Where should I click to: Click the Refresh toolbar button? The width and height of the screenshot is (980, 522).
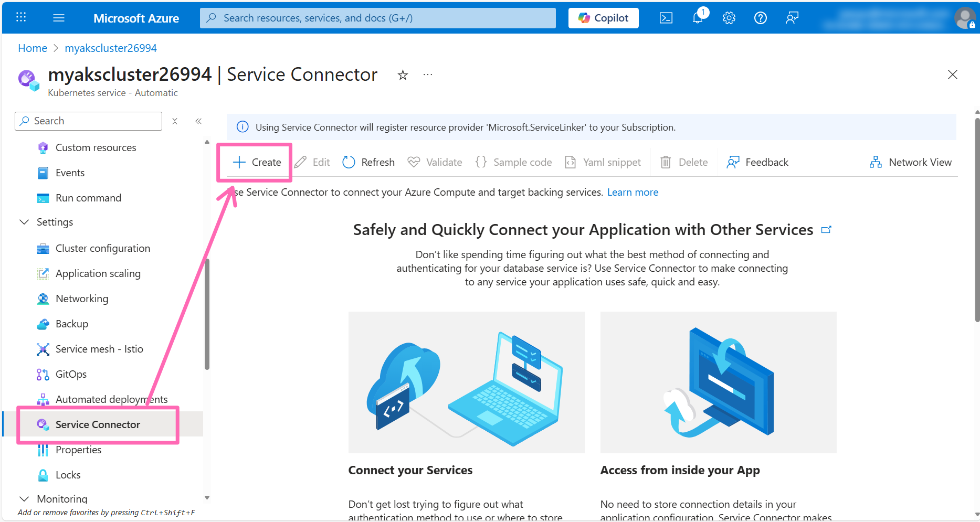tap(368, 162)
